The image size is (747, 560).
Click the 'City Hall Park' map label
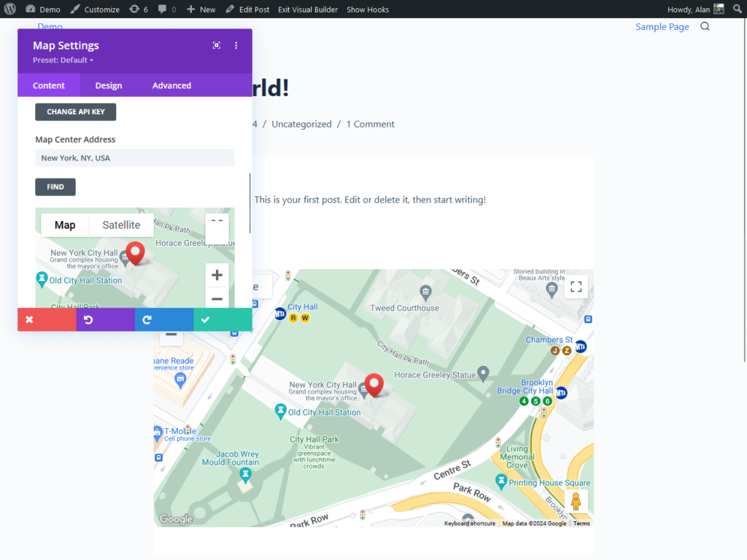click(x=314, y=439)
